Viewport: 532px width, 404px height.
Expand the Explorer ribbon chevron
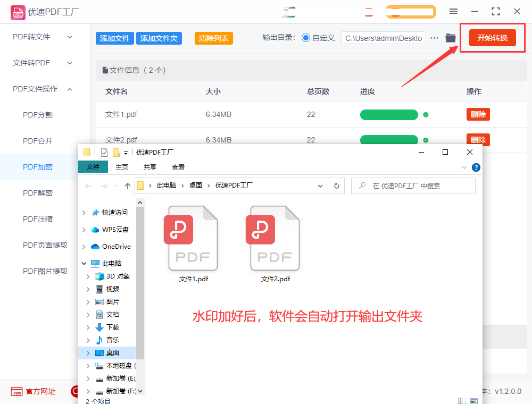pyautogui.click(x=464, y=167)
